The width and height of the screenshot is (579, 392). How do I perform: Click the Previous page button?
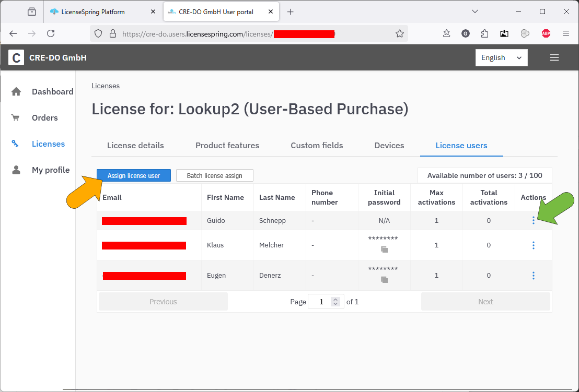click(163, 302)
